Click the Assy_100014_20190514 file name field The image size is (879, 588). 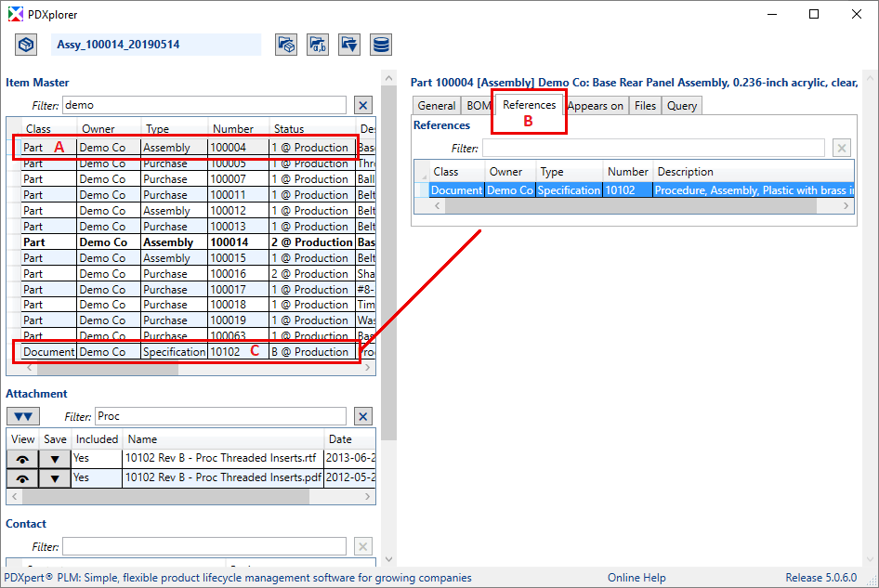(x=156, y=45)
